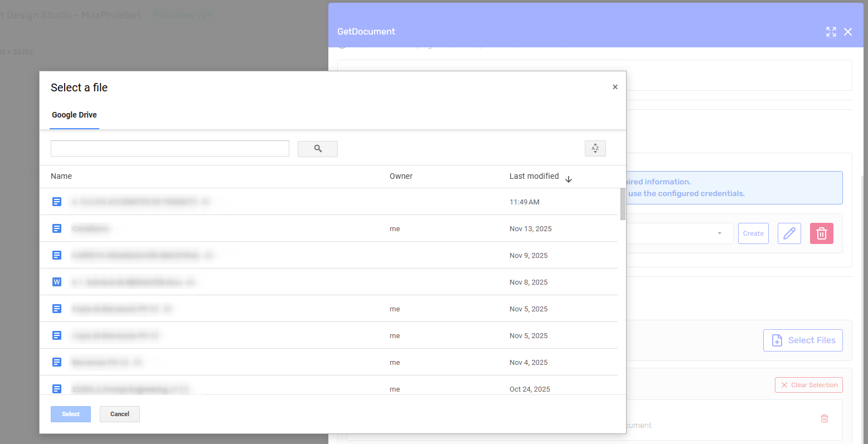Open the credentials dropdown next to Create
Screen dimensions: 868x444
[x=719, y=233]
